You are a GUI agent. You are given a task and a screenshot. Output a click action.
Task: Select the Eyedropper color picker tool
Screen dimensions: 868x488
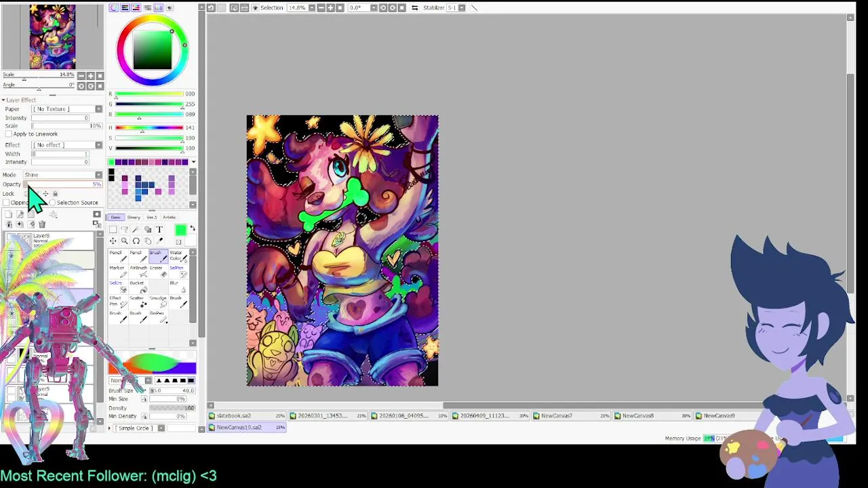159,241
